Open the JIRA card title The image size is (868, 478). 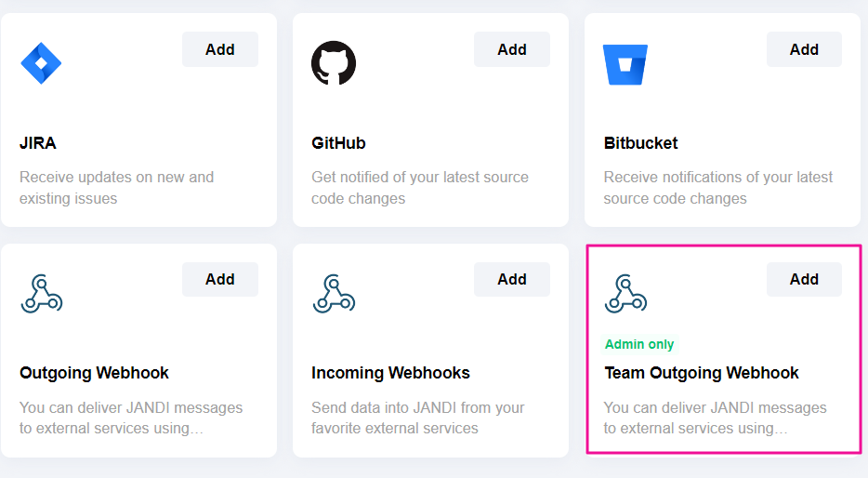(x=38, y=143)
